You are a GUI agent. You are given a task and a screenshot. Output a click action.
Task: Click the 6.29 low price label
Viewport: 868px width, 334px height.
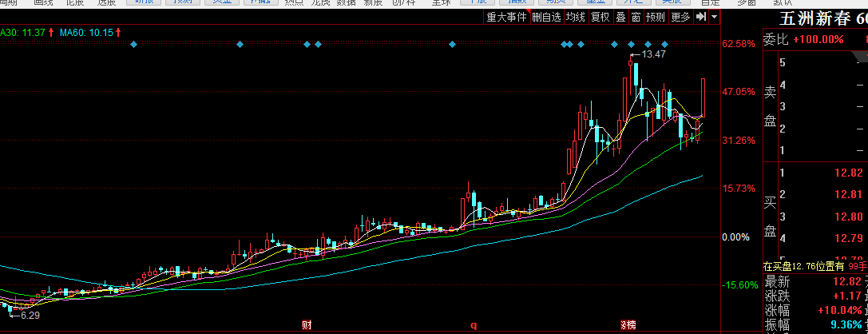click(x=30, y=315)
